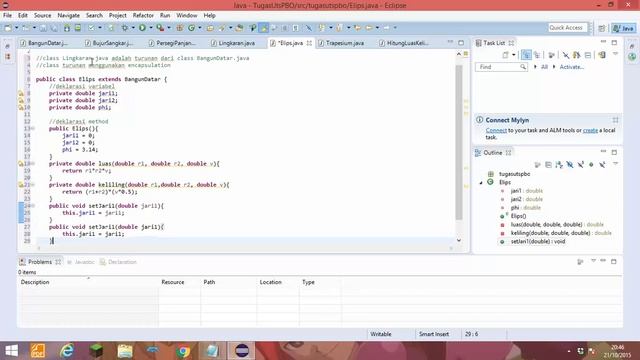The width and height of the screenshot is (640, 360).
Task: Click the New Java Package icon
Action: point(180,28)
